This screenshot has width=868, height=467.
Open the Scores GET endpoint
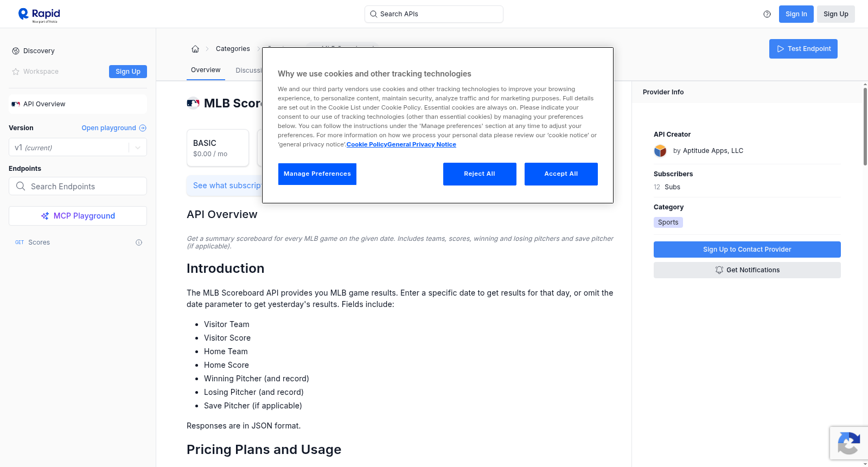(x=78, y=242)
